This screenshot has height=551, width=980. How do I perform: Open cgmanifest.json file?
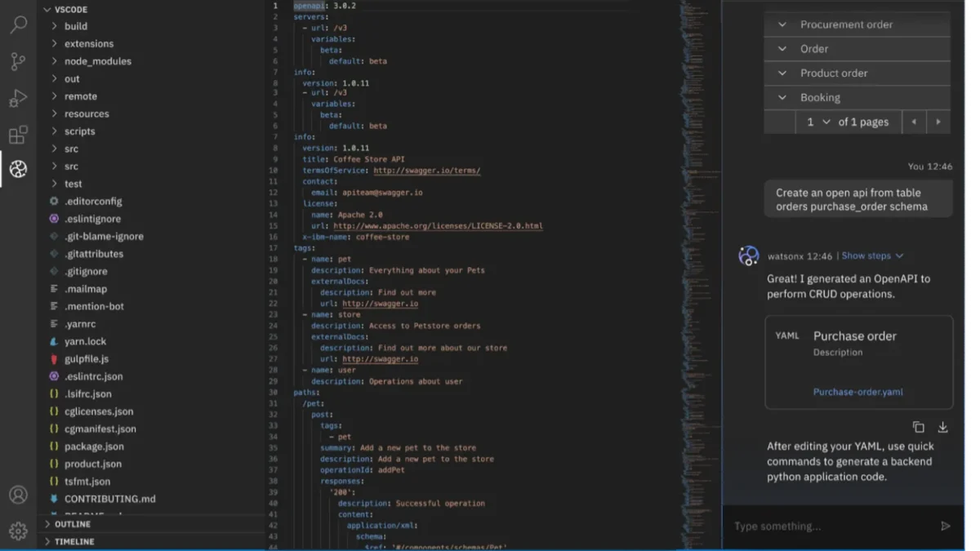tap(100, 429)
